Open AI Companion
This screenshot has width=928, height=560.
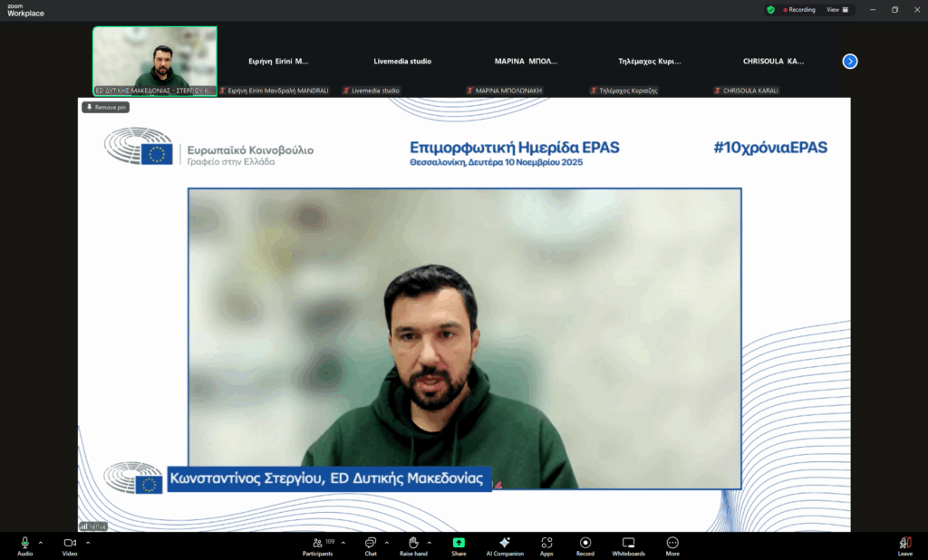(x=505, y=544)
